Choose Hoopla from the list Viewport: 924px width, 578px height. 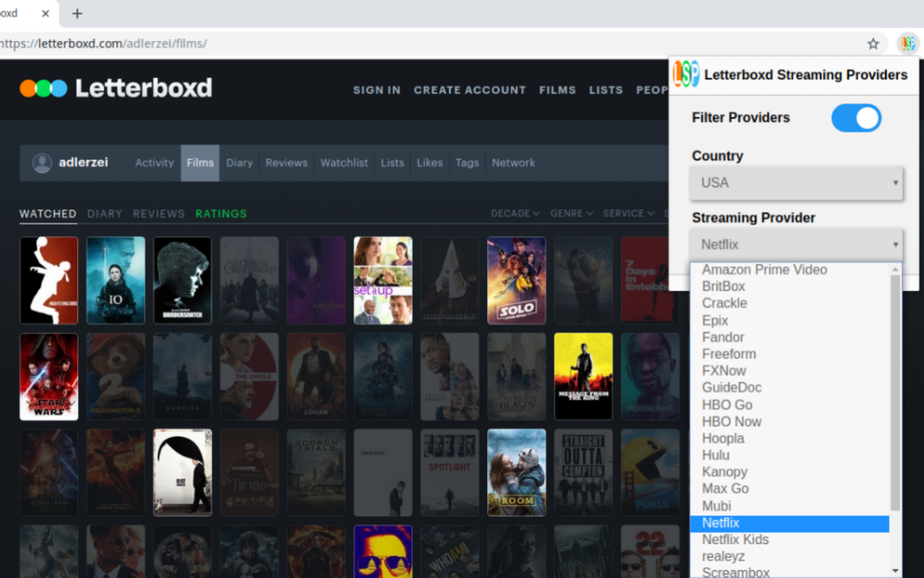coord(790,439)
